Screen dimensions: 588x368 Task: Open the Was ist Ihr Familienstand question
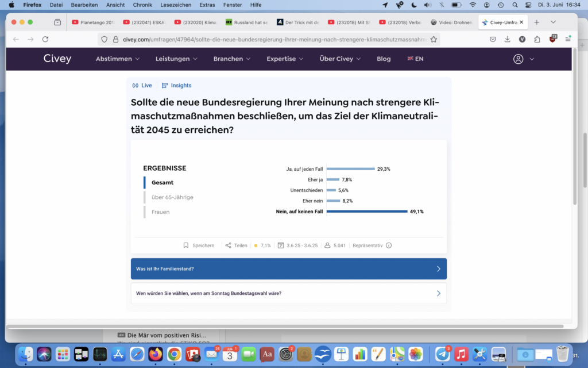[288, 269]
